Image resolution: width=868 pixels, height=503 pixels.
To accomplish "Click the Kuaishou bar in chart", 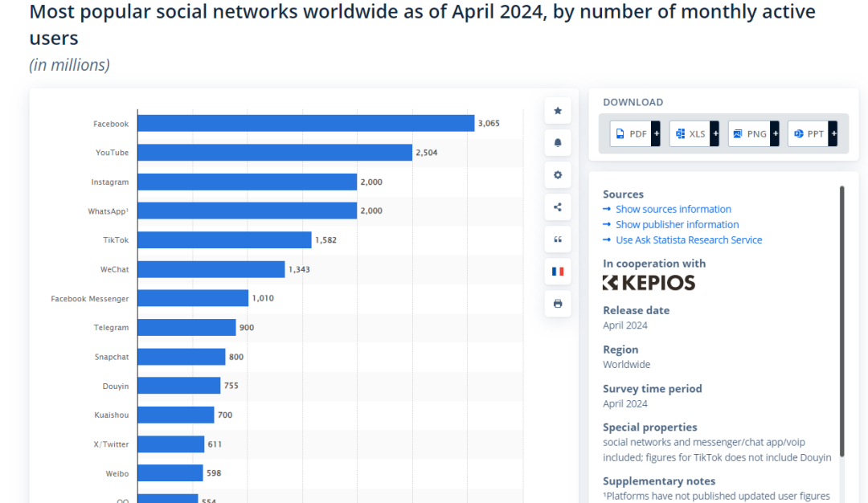I will 176,415.
